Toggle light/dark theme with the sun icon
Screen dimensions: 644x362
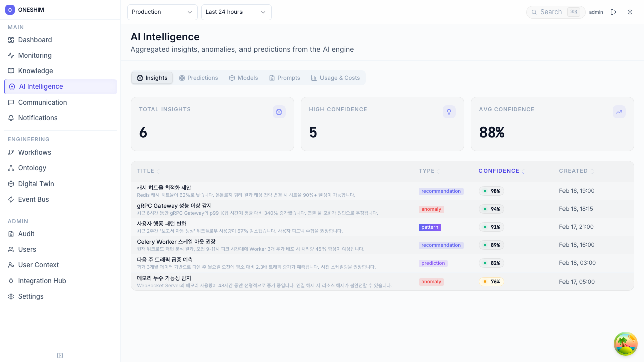[x=630, y=12]
